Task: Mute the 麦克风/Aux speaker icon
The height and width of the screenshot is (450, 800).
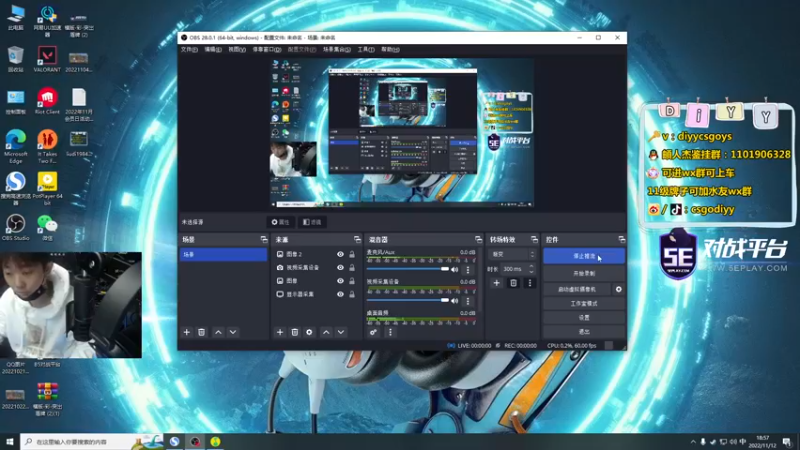Action: pyautogui.click(x=455, y=269)
